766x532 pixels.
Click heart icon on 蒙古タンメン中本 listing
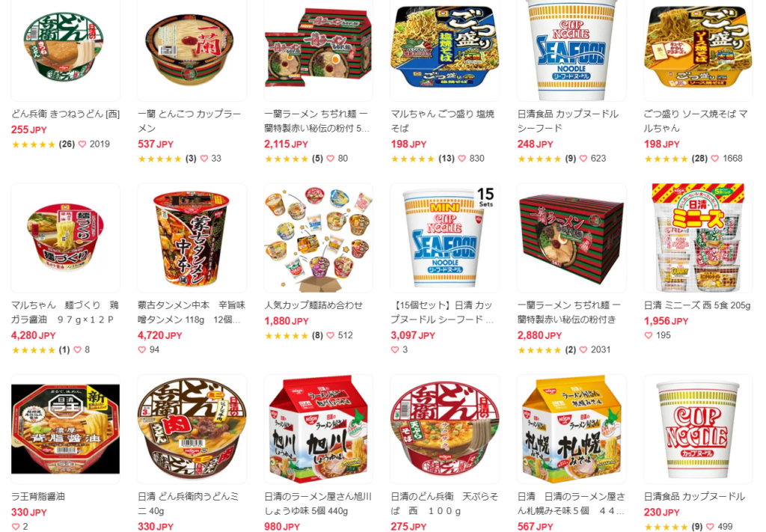pos(142,349)
